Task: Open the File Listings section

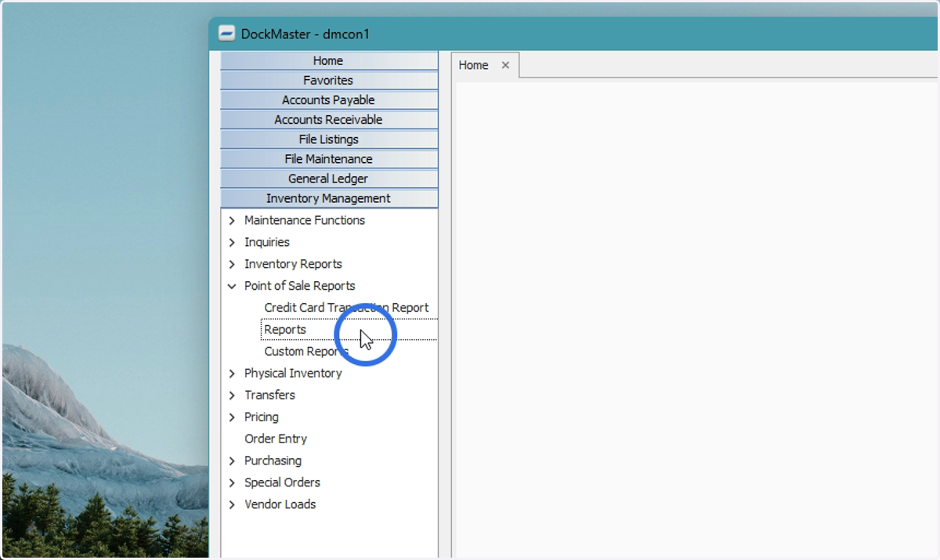Action: [x=329, y=139]
